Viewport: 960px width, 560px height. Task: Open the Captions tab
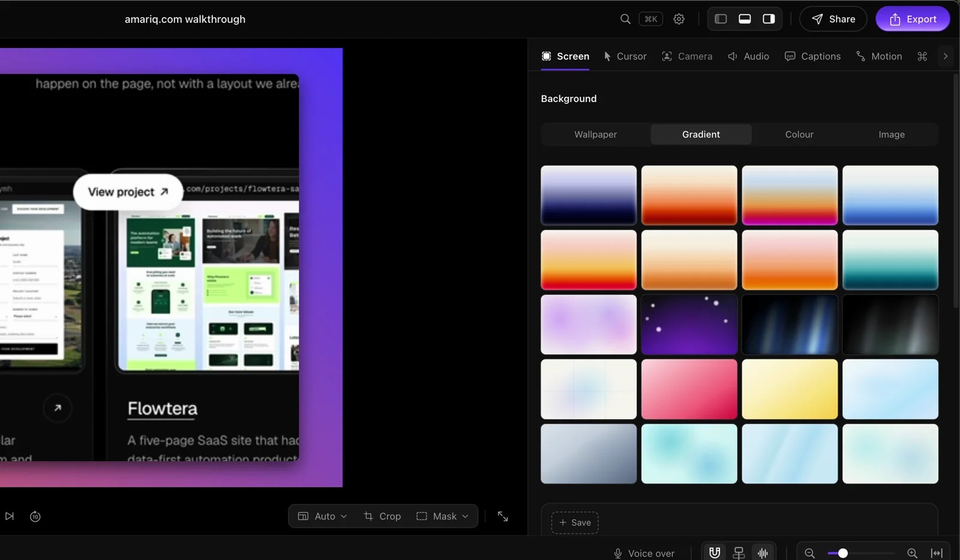tap(813, 56)
